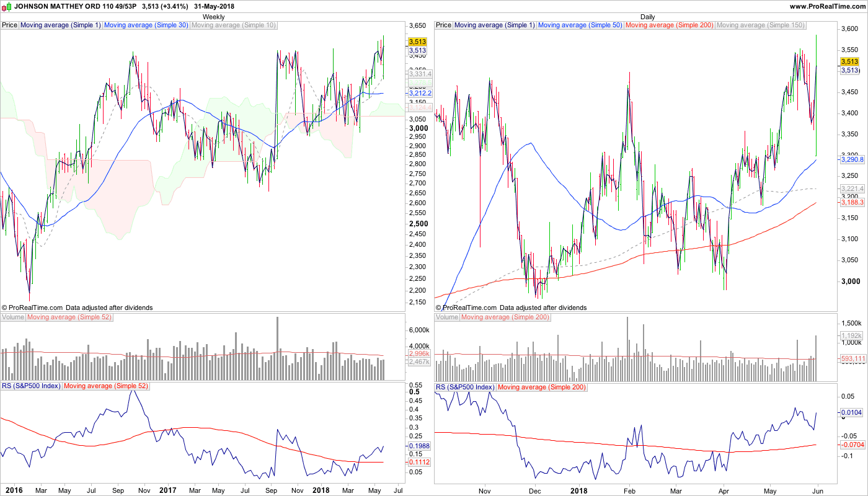Click the 1,192k daily volume label
Viewport: 868px width, 496px height.
(x=851, y=336)
